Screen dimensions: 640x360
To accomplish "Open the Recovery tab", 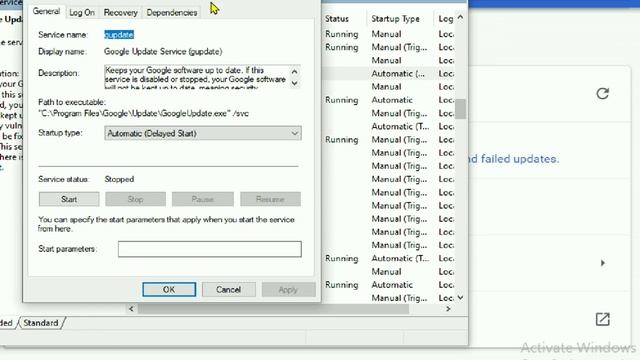I will pyautogui.click(x=120, y=13).
